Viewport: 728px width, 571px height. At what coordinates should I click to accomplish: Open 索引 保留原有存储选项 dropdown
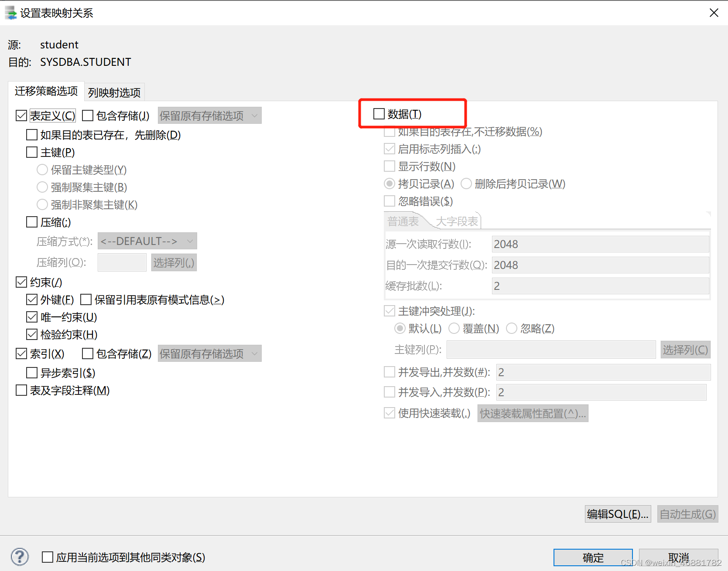click(x=210, y=353)
